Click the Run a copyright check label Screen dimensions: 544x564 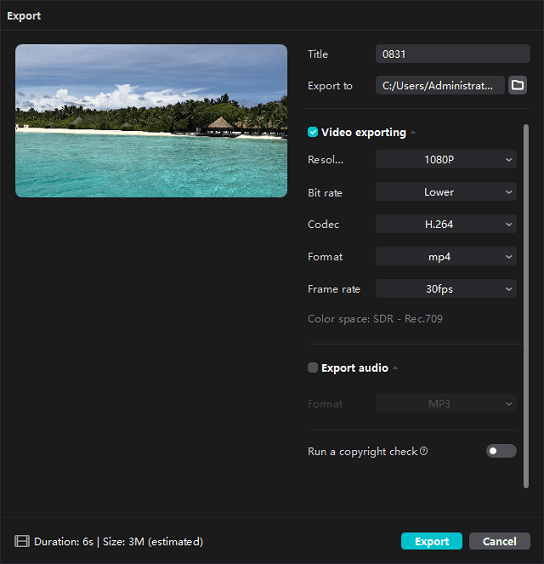coord(362,451)
